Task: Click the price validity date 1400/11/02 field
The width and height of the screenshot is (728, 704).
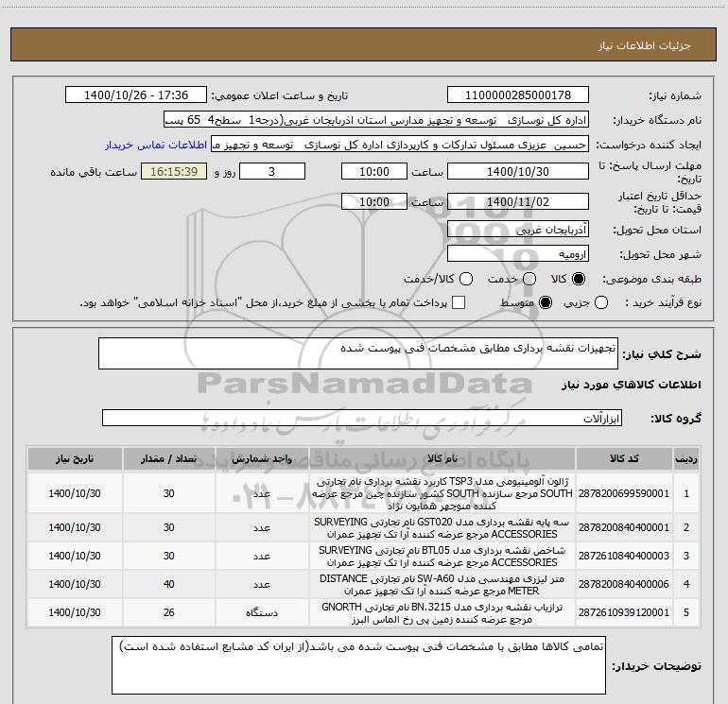Action: pyautogui.click(x=518, y=202)
